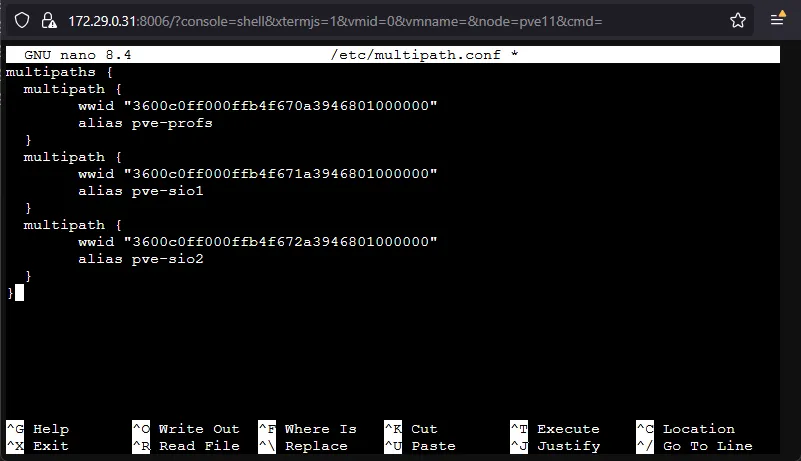Bookmark this page with the star icon
The image size is (801, 461).
[738, 20]
